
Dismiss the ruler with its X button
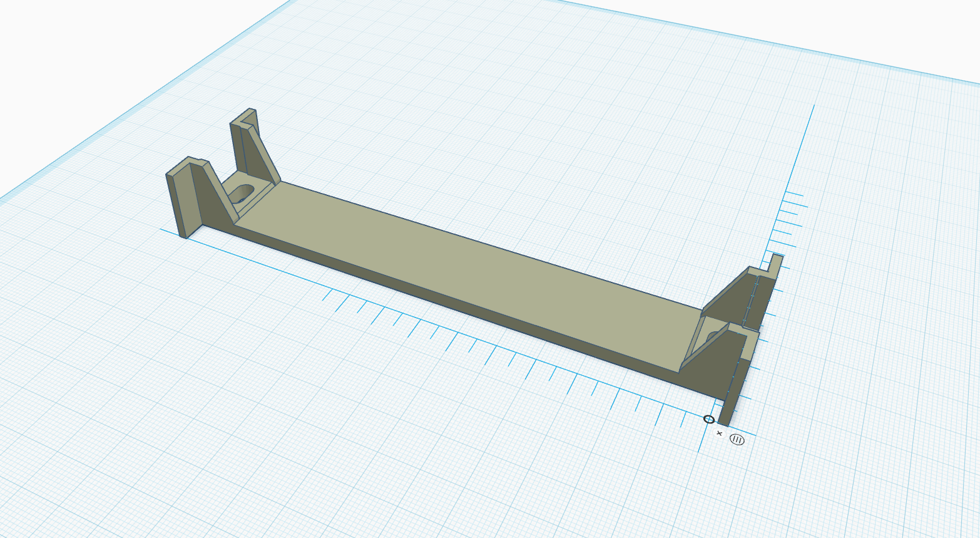pyautogui.click(x=719, y=433)
